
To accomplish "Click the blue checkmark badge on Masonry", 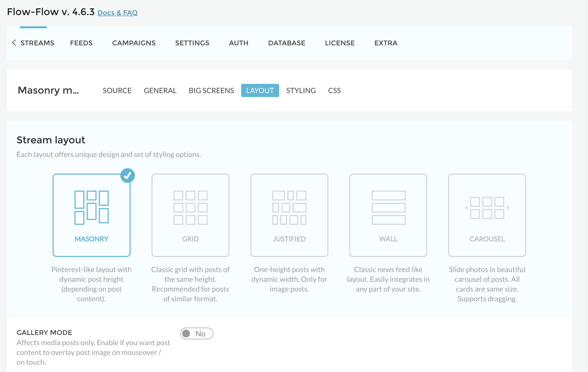I will [127, 176].
